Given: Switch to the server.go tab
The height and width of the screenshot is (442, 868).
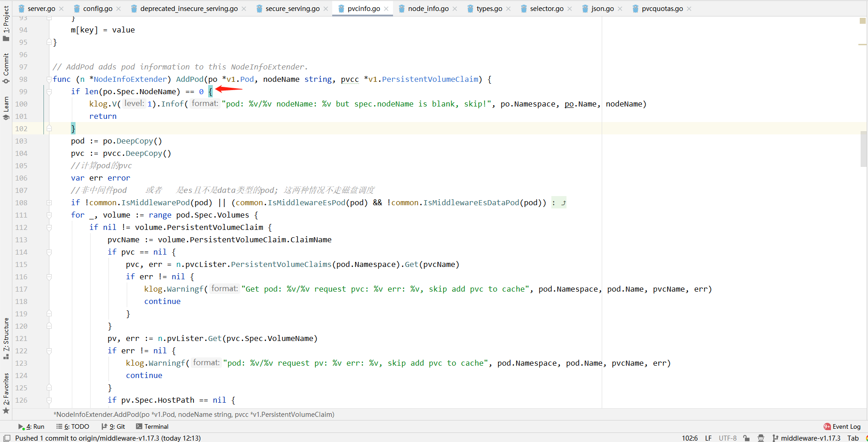Looking at the screenshot, I should pos(41,9).
